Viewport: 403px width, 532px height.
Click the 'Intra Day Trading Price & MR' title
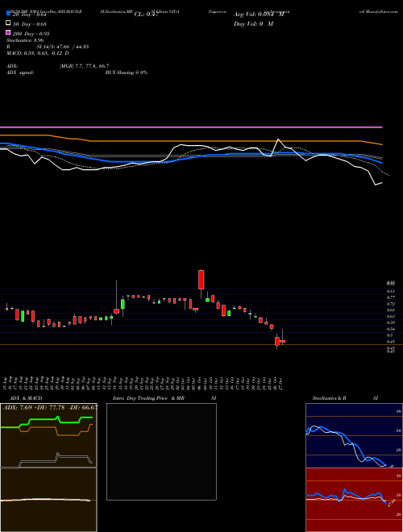[x=148, y=398]
